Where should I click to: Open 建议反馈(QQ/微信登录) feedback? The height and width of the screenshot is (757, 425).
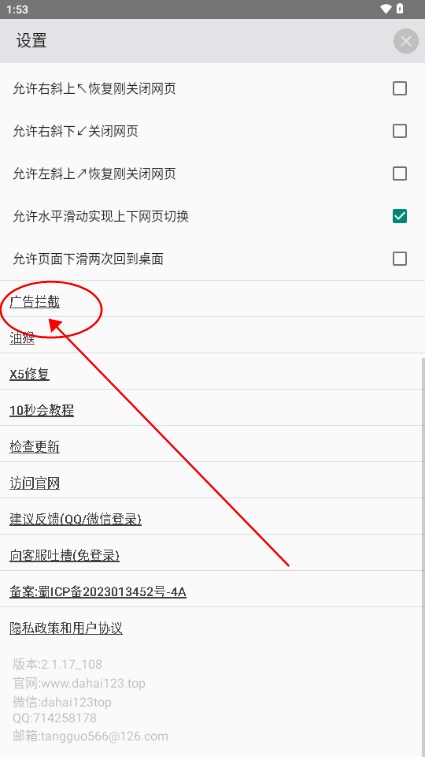pos(75,519)
